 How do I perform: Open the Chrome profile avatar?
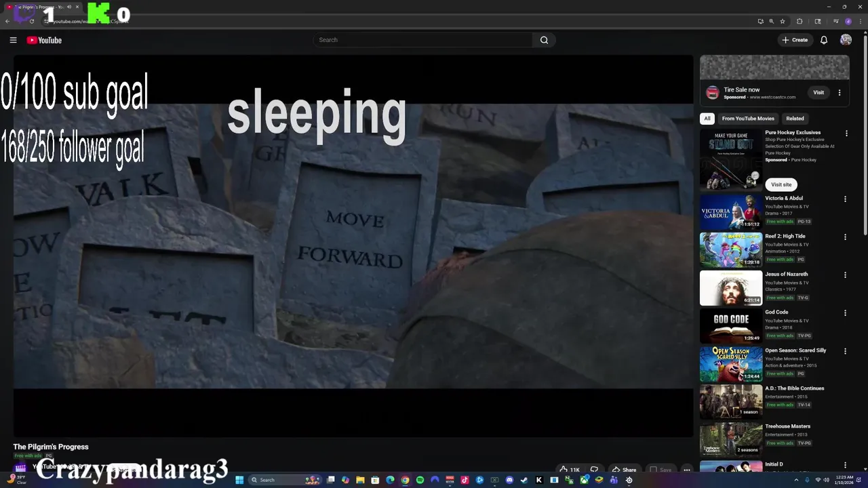click(x=848, y=21)
